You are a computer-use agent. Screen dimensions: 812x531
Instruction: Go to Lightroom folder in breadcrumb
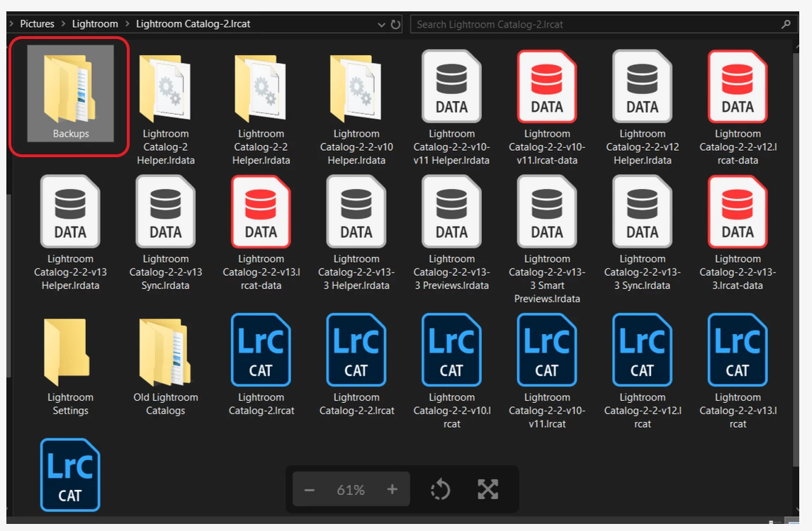(x=95, y=24)
